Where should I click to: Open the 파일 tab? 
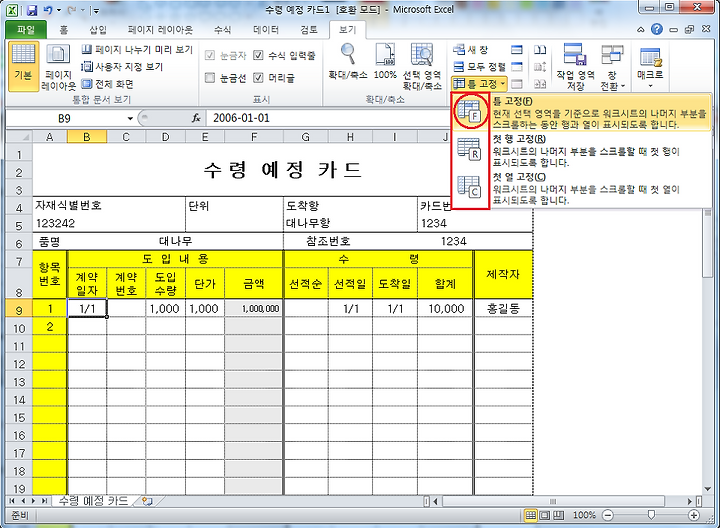pyautogui.click(x=26, y=30)
